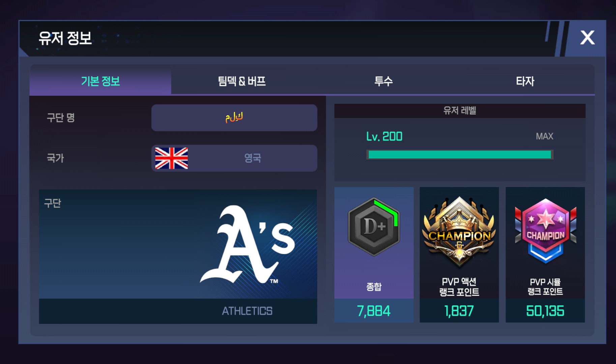616x364 pixels.
Task: Open the 투수 tab
Action: pyautogui.click(x=383, y=81)
